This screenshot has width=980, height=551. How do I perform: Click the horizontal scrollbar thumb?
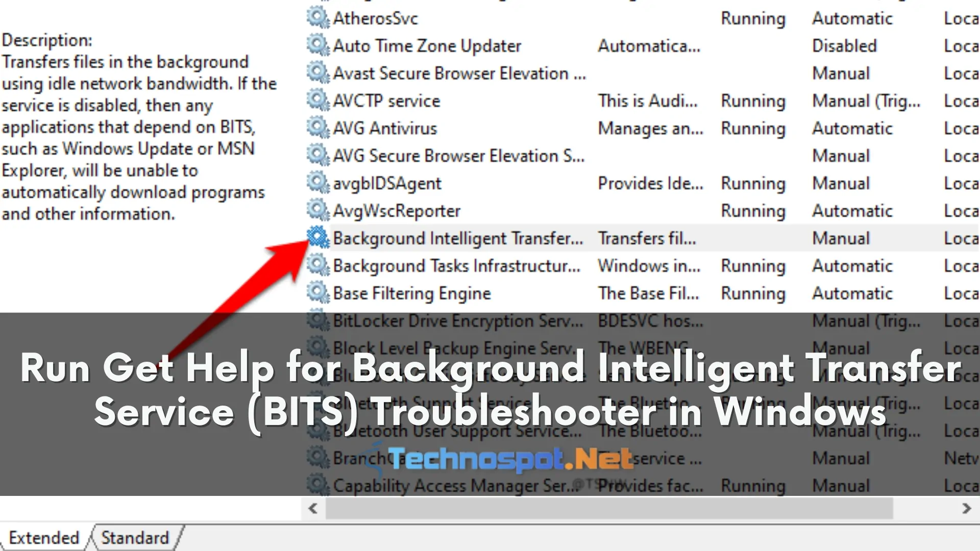point(609,508)
